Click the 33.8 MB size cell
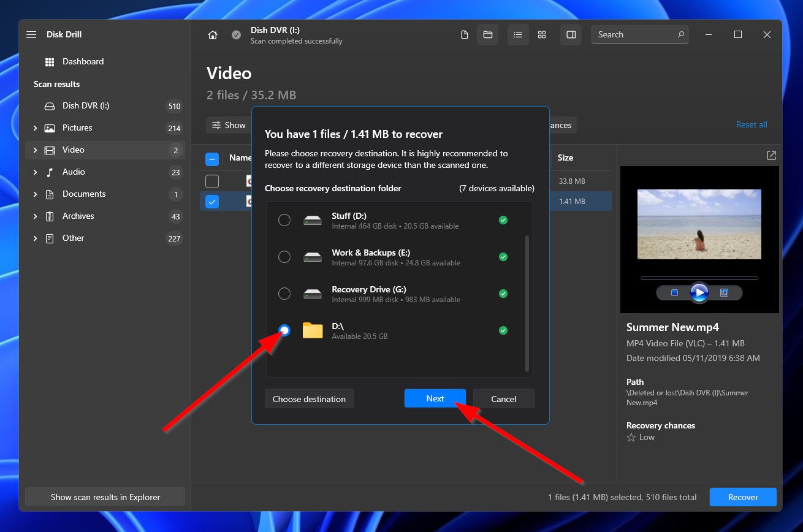 pyautogui.click(x=572, y=181)
